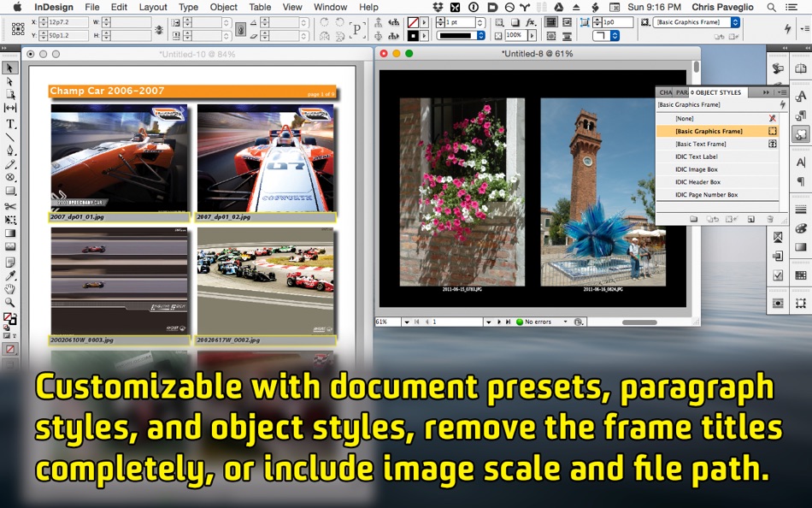Open the object style dropdown in control bar
This screenshot has width=812, height=508.
[735, 22]
